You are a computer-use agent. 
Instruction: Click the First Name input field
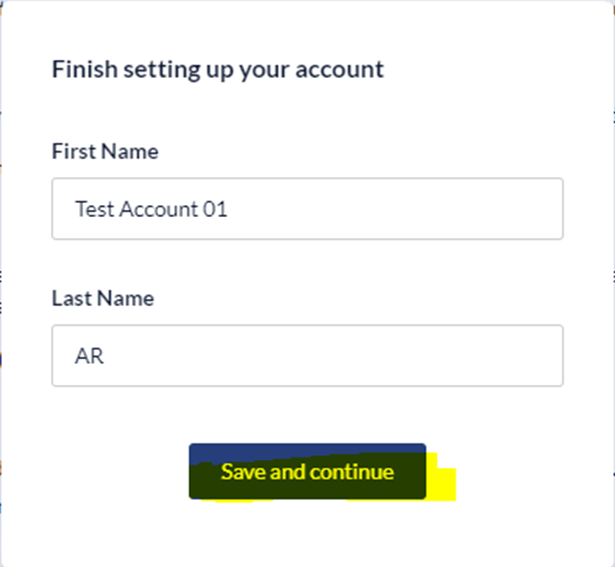pyautogui.click(x=307, y=209)
